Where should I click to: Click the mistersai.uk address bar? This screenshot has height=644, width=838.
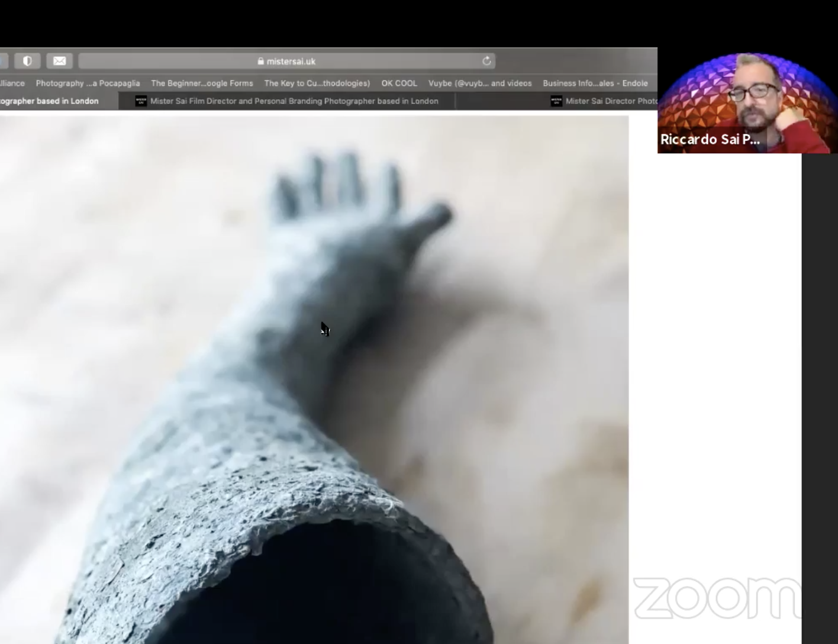[x=287, y=61]
